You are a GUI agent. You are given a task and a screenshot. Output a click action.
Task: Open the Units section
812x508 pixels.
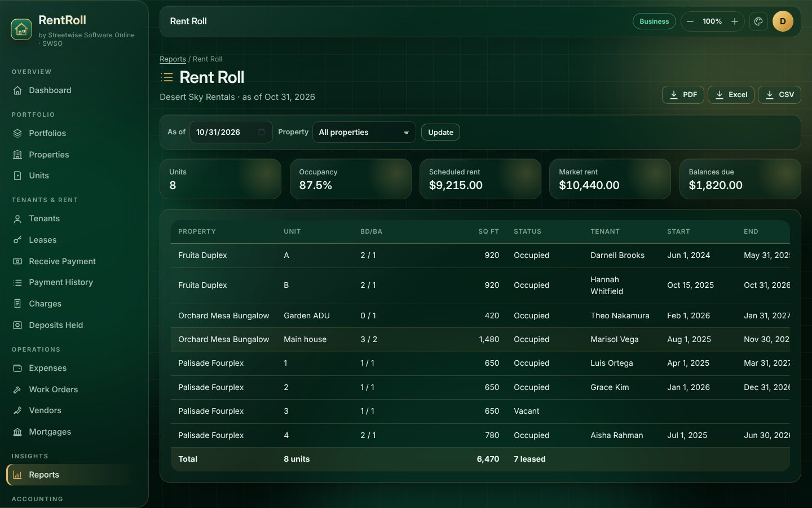tap(74, 176)
